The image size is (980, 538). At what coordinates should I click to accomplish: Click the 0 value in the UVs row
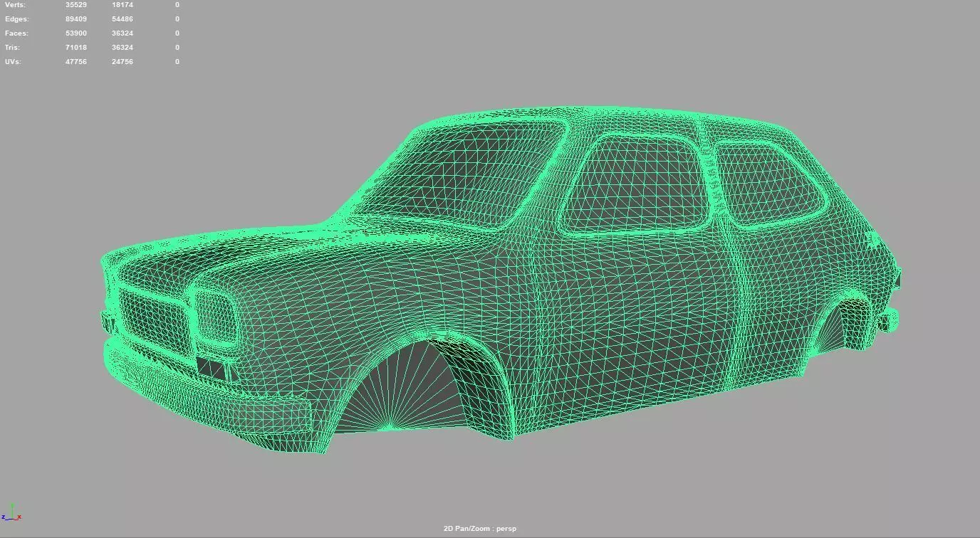coord(177,62)
